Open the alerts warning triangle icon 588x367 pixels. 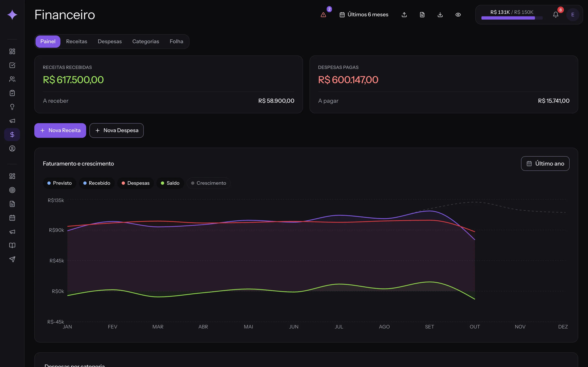[323, 15]
